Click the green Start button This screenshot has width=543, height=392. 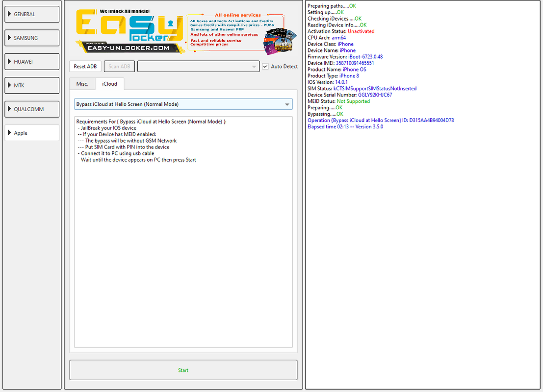coord(183,370)
